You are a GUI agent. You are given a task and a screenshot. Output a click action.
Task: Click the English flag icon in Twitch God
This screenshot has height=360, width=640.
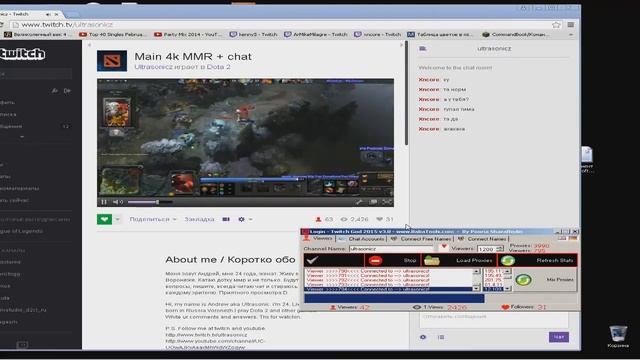pyautogui.click(x=562, y=238)
